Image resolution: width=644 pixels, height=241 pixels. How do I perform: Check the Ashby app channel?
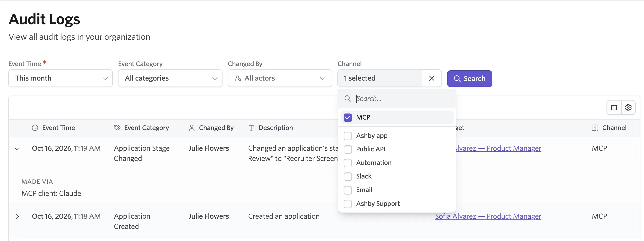click(347, 136)
